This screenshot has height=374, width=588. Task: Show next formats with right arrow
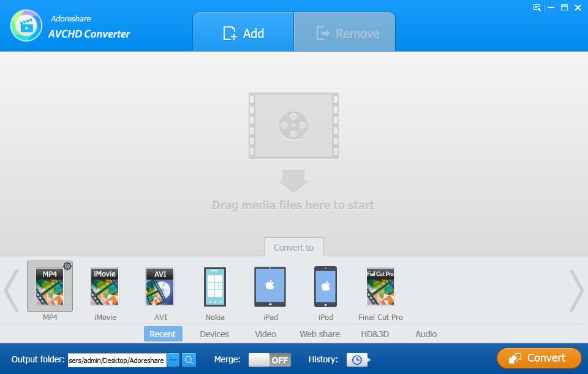pyautogui.click(x=576, y=290)
